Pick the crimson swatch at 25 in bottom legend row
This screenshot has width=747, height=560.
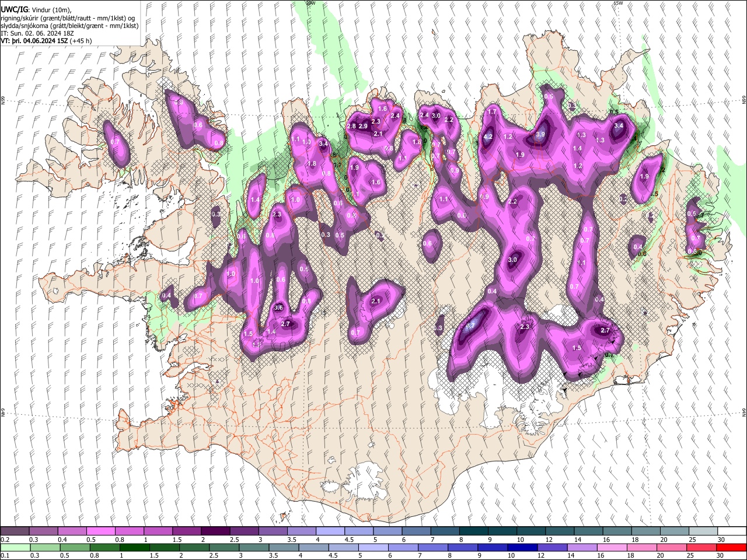702,547
